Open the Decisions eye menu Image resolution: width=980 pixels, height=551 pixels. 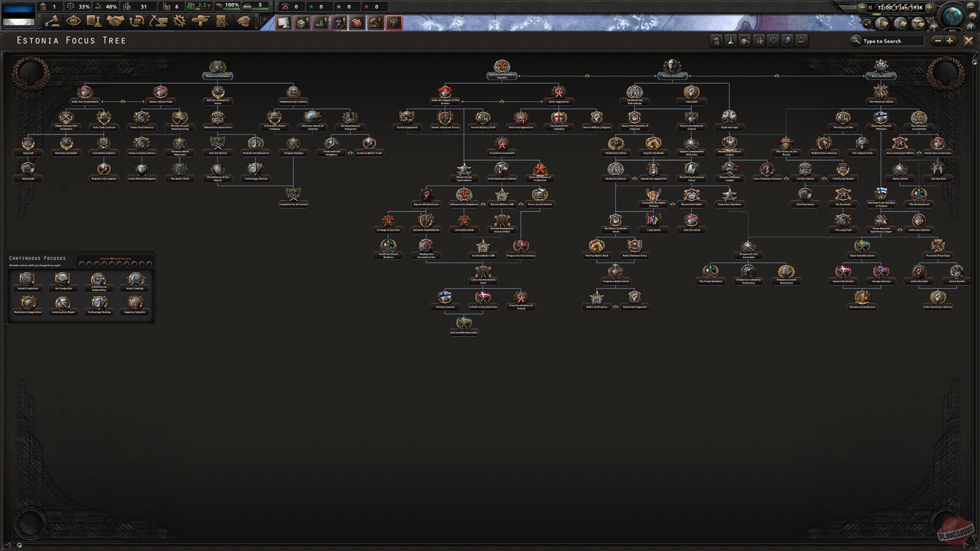(73, 21)
